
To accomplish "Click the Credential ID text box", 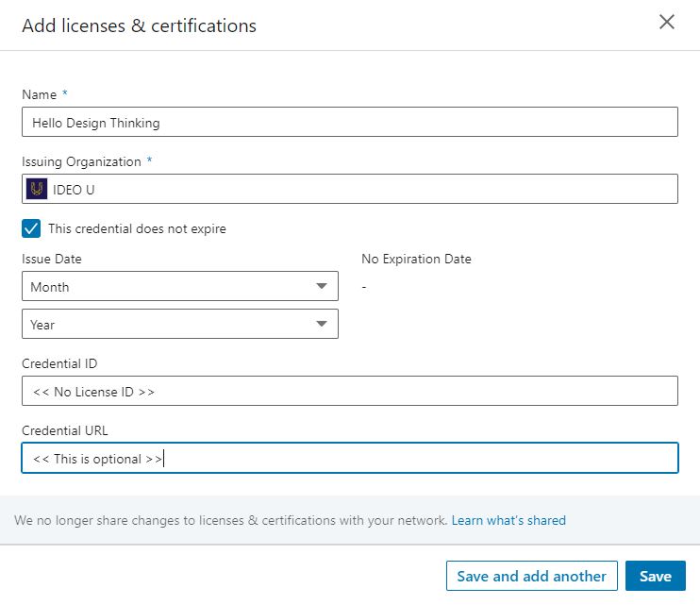I will [349, 391].
